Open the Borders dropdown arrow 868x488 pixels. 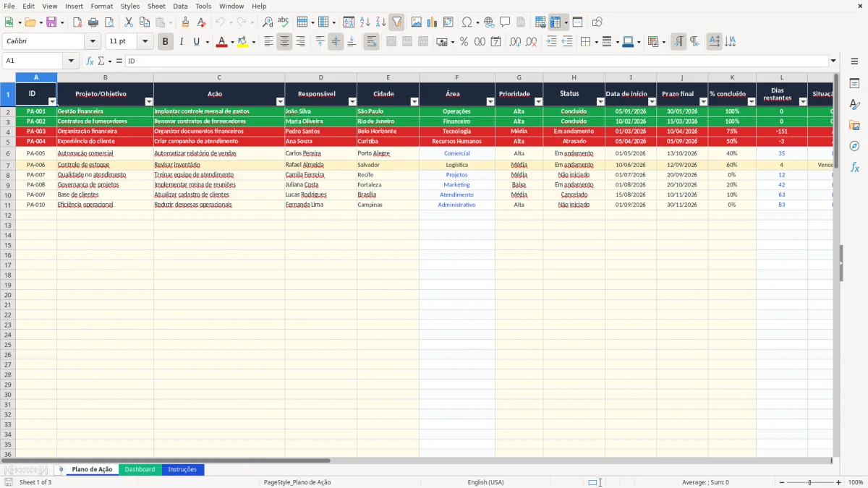[x=598, y=42]
